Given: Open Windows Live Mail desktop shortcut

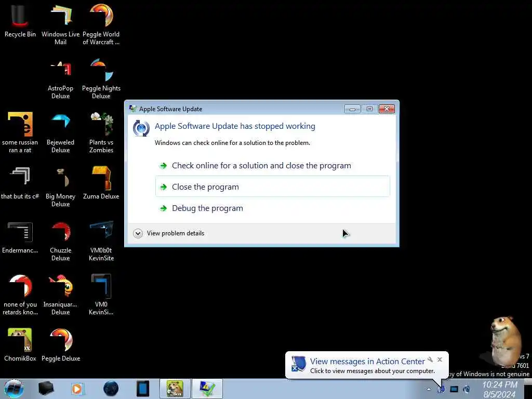Looking at the screenshot, I should point(60,25).
